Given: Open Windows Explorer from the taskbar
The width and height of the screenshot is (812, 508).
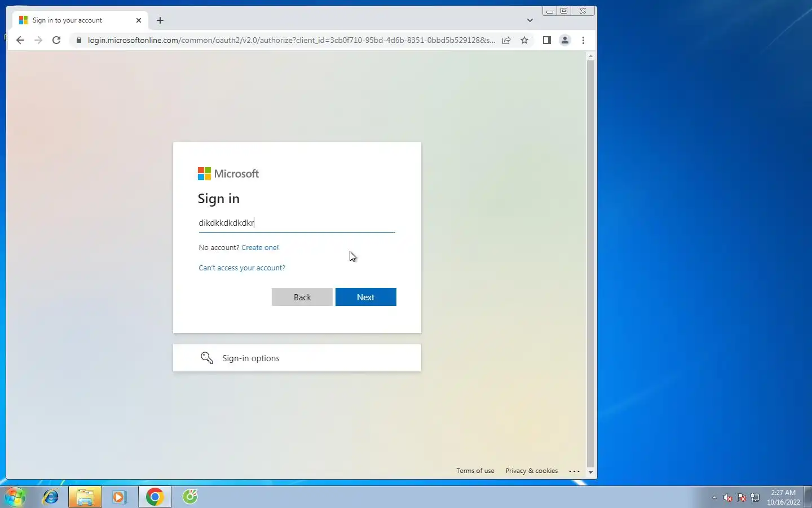Looking at the screenshot, I should pos(85,497).
